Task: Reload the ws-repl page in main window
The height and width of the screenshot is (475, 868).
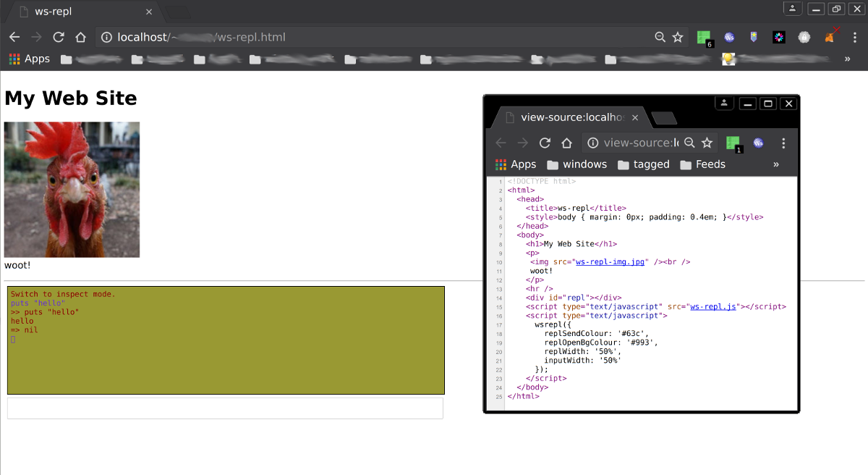Action: pos(59,37)
